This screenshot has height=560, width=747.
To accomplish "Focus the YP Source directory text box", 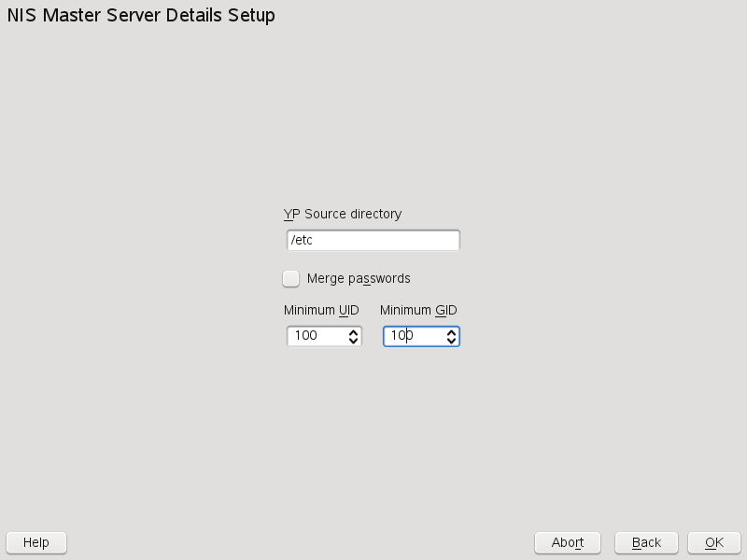I will point(373,241).
